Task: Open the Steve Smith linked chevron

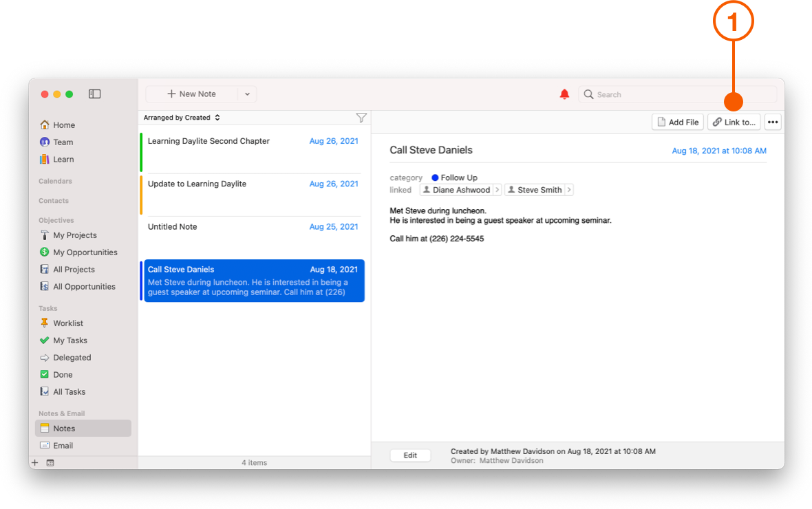Action: [568, 190]
